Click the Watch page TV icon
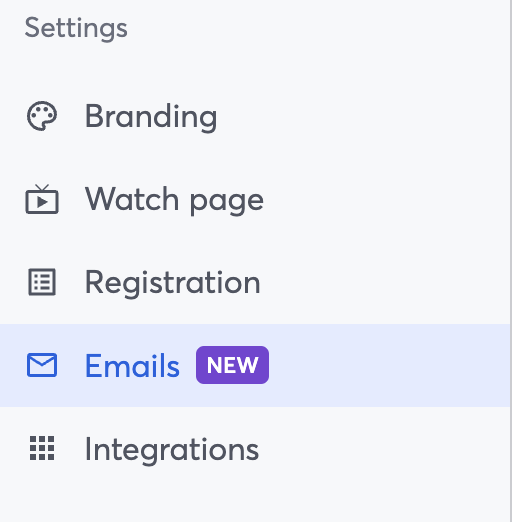This screenshot has width=512, height=522. coord(42,199)
